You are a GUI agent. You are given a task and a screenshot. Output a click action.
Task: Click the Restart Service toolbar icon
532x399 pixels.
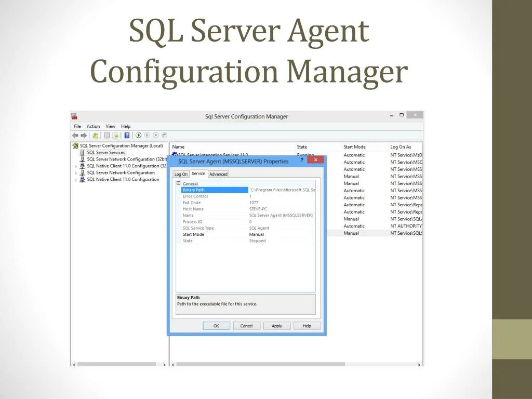tap(164, 135)
